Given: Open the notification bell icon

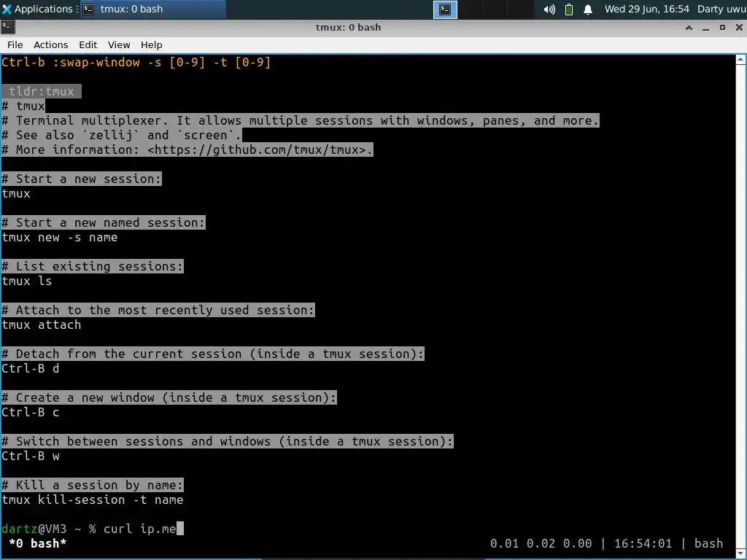Looking at the screenshot, I should pyautogui.click(x=588, y=9).
